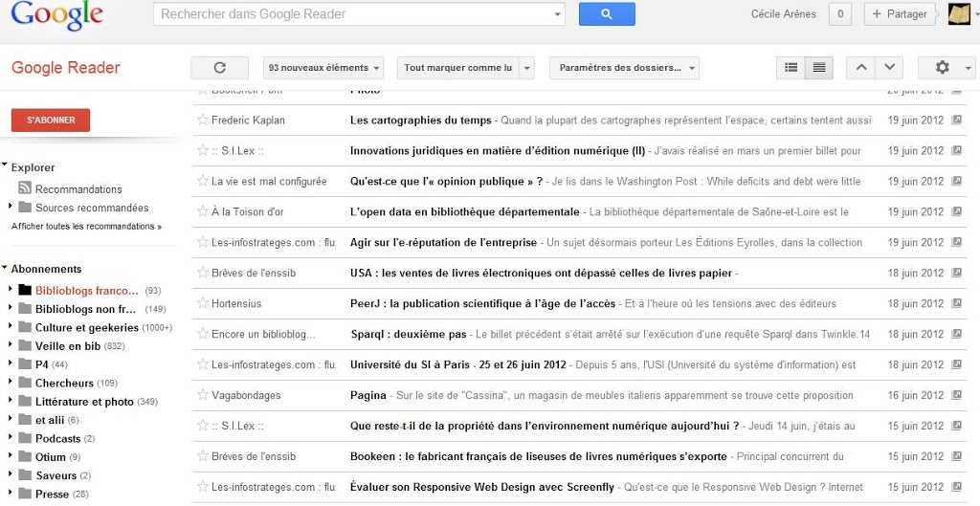
Task: Select Biblioblogs franco folder icon
Action: [x=25, y=290]
